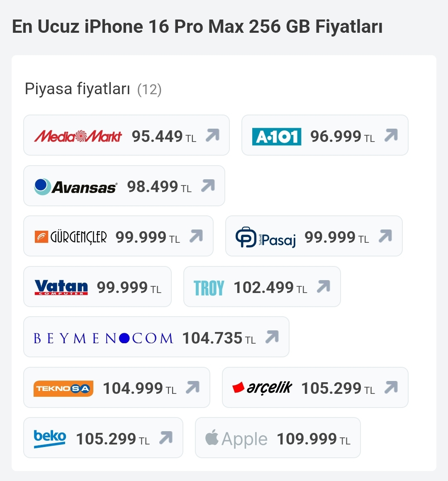Image resolution: width=448 pixels, height=481 pixels.
Task: Click the Troy offer arrow icon
Action: 324,286
